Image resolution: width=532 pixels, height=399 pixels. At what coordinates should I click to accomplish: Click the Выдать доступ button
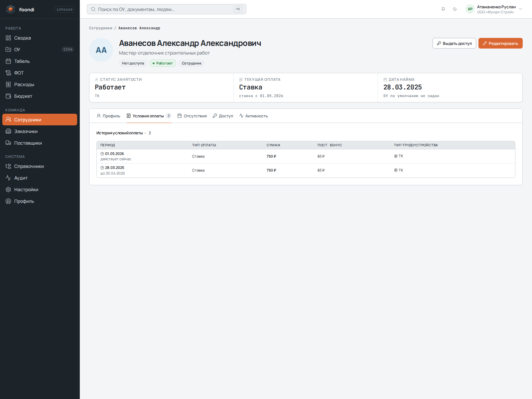454,43
